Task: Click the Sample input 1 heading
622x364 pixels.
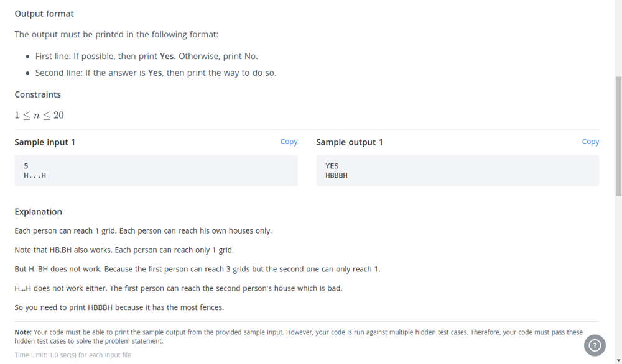Action: pos(45,143)
